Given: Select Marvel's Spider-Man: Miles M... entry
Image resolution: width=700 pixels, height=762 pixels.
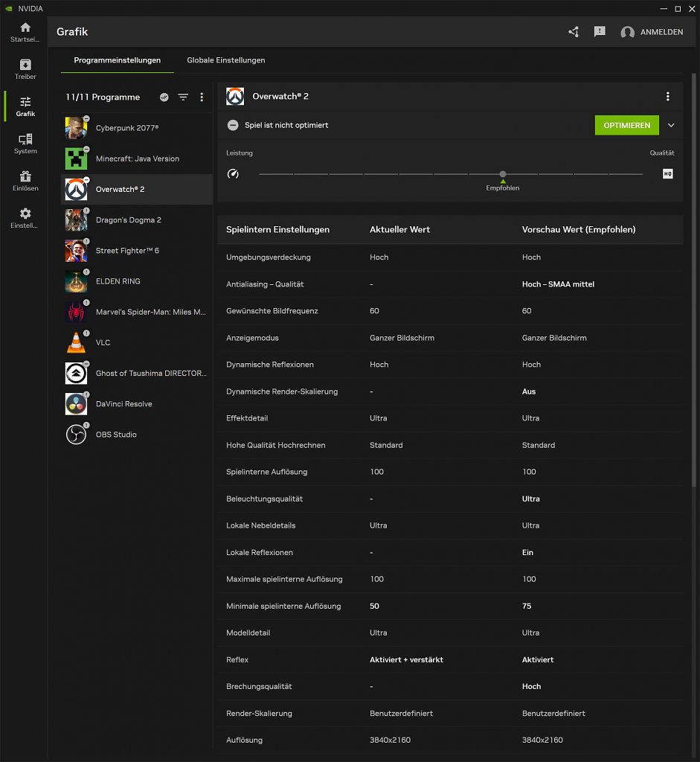Looking at the screenshot, I should pyautogui.click(x=137, y=312).
